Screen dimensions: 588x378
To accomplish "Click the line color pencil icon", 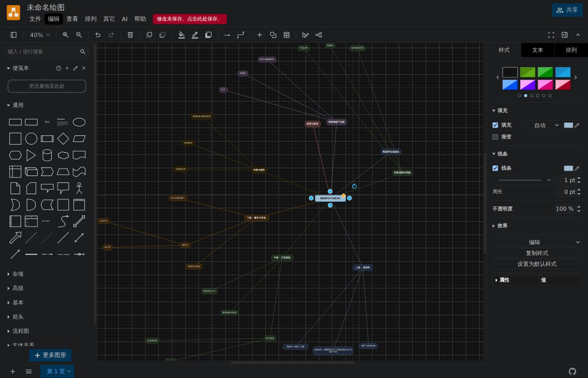I will point(195,35).
